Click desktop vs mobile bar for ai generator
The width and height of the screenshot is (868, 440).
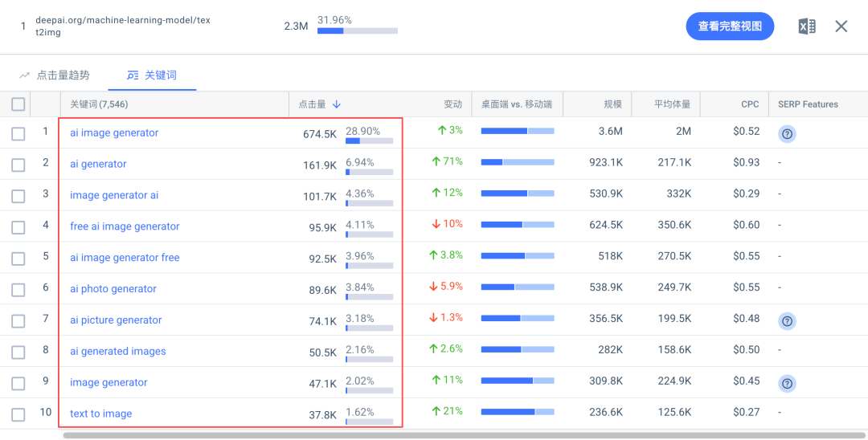(518, 162)
